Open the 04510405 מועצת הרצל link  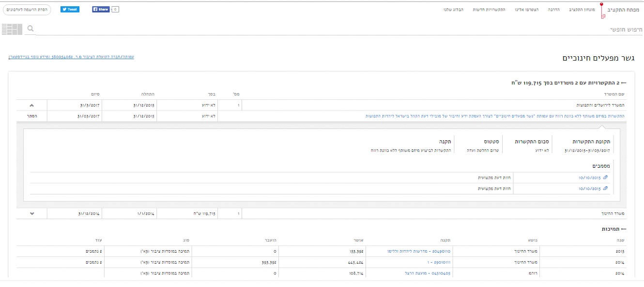coord(428,273)
